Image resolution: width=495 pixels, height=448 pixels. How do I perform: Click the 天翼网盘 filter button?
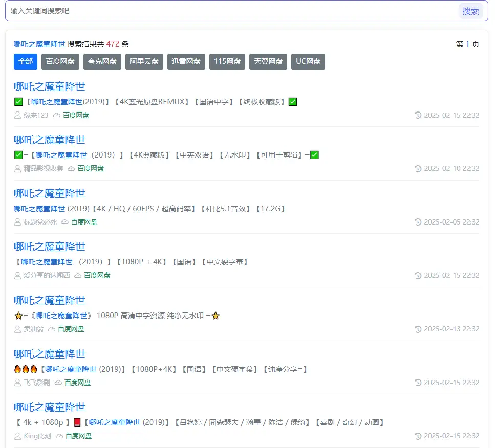tap(268, 62)
